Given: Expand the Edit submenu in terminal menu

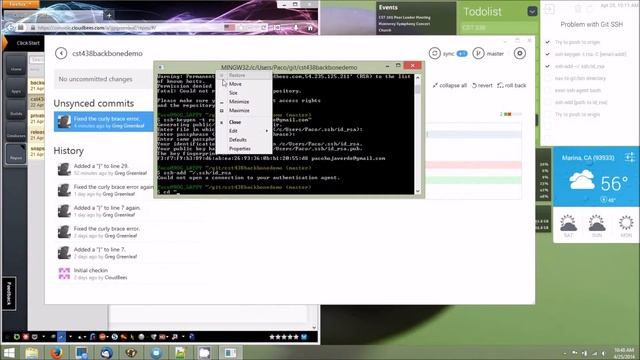Looking at the screenshot, I should (x=244, y=131).
